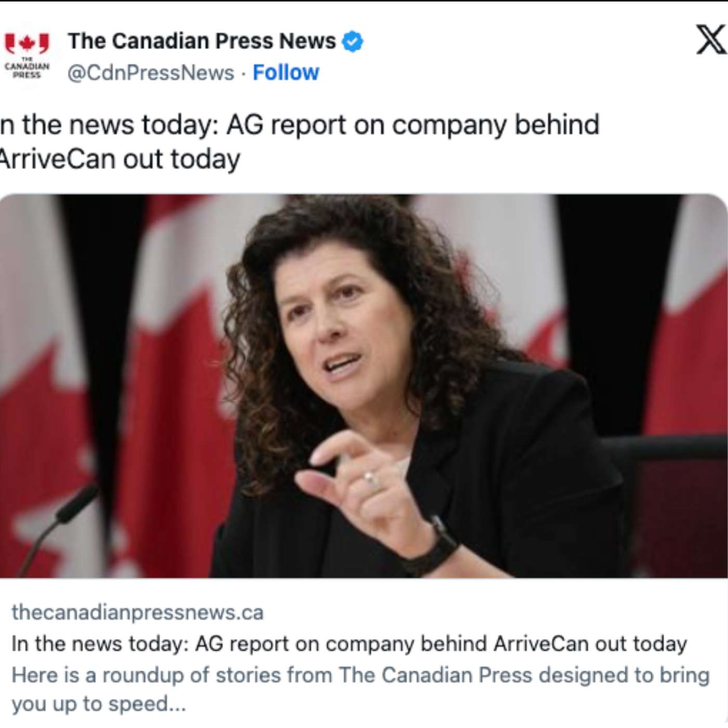
Task: Open The Canadian Press News profile name
Action: click(202, 41)
